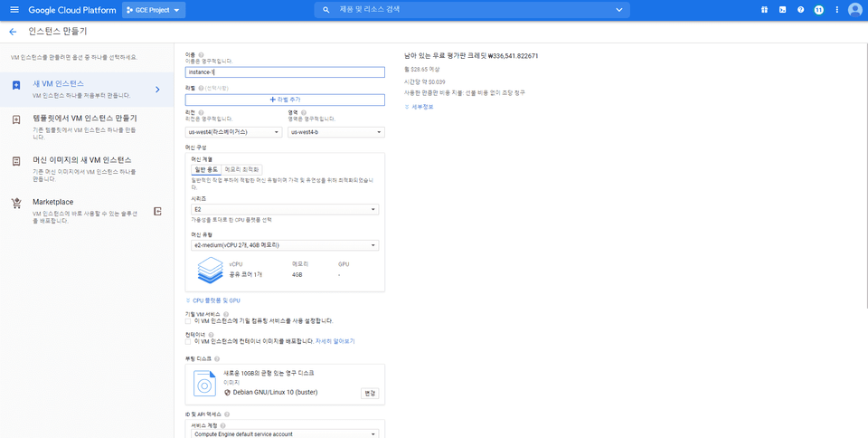Image resolution: width=868 pixels, height=438 pixels.
Task: Click the 라벨 추가 button
Action: click(285, 100)
